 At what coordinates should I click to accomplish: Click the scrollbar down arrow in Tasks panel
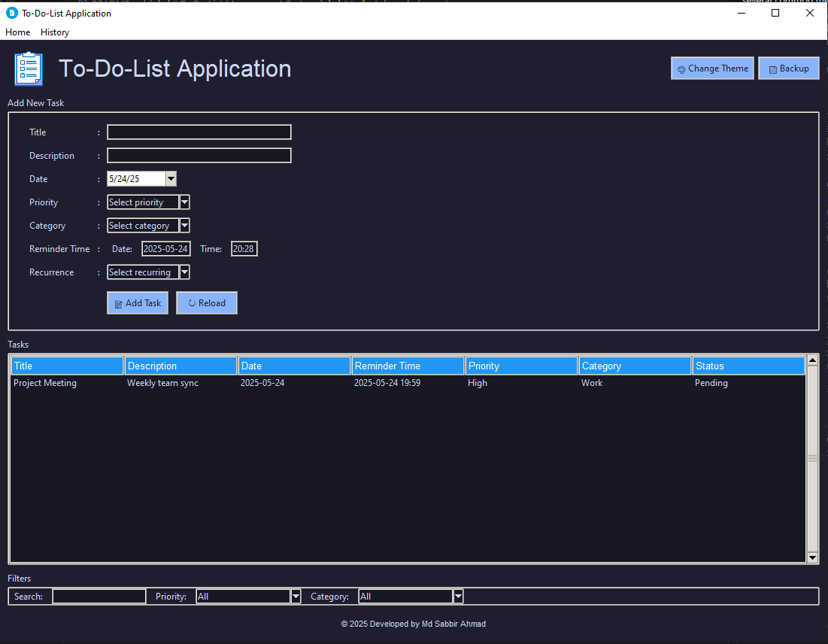tap(813, 557)
